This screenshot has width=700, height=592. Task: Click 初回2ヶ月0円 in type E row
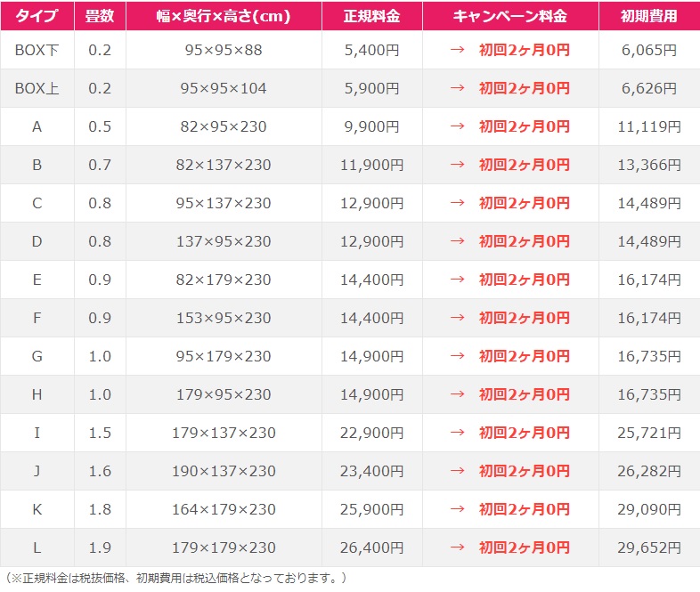[525, 280]
